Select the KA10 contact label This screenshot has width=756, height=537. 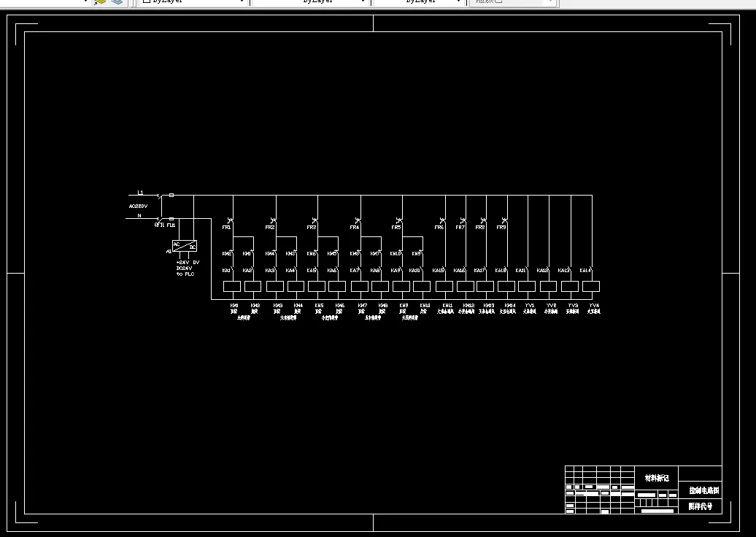(414, 271)
